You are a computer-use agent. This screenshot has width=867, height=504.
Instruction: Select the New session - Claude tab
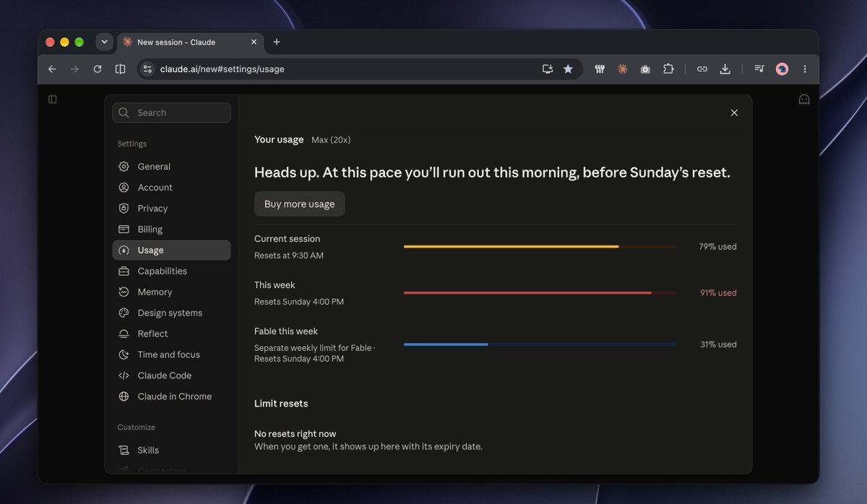click(191, 42)
